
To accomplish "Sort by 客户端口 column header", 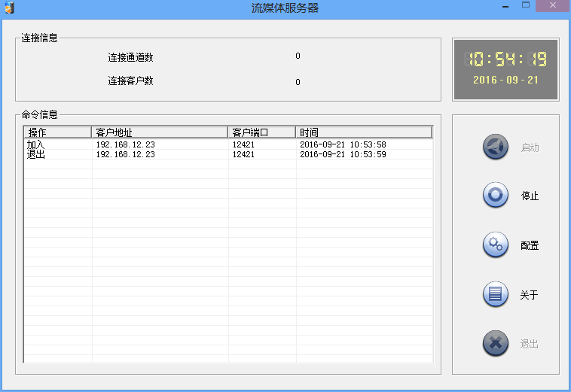I will tap(262, 132).
